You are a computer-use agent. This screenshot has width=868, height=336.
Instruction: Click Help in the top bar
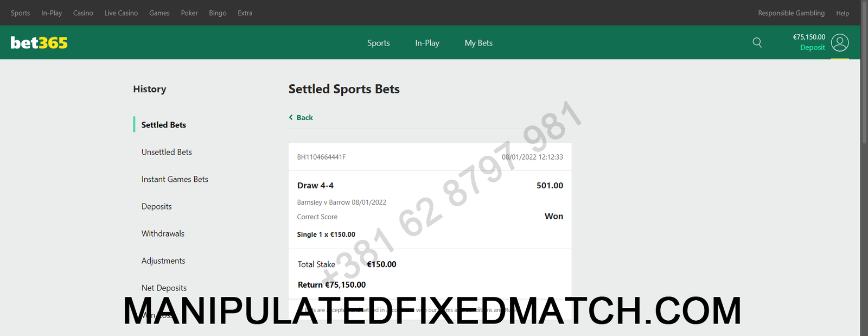point(843,13)
